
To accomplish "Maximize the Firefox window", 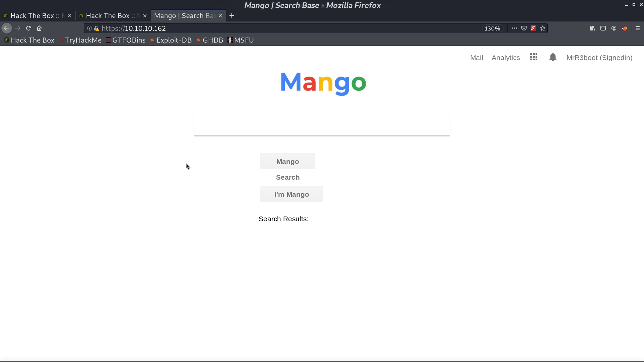I will coord(634,5).
